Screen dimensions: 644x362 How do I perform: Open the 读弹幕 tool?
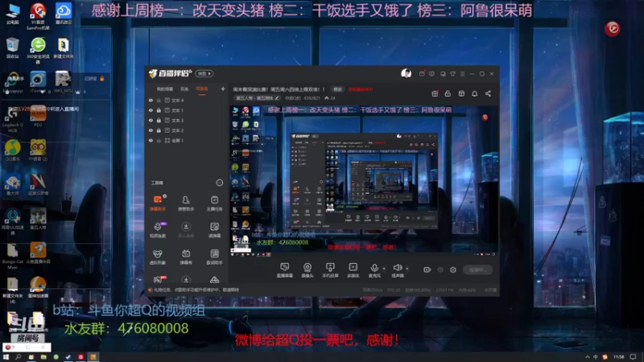[214, 230]
